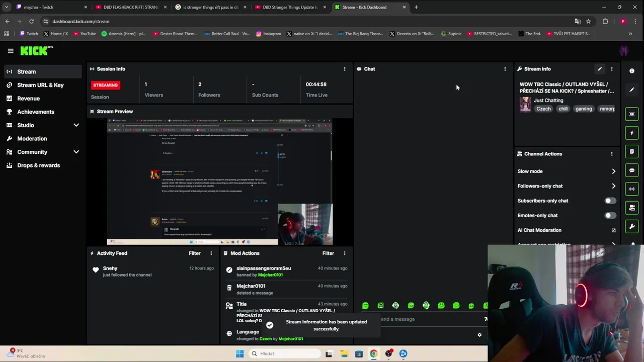Click the user avatar in top right

(x=624, y=51)
